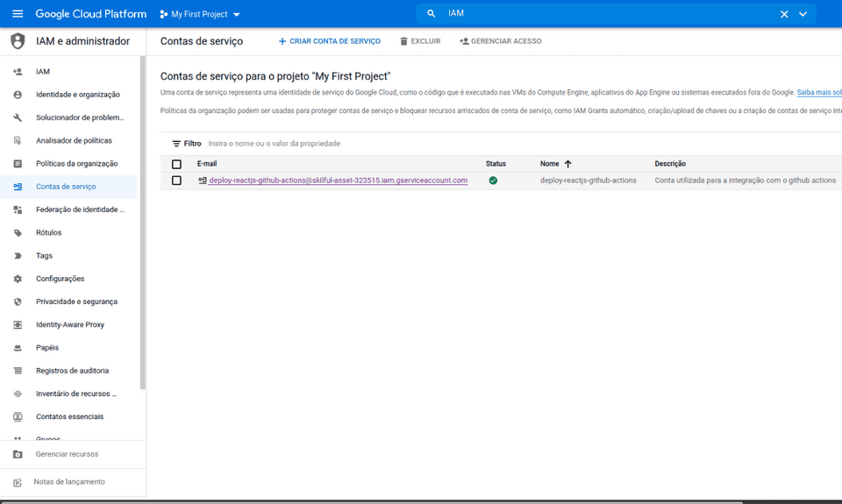
Task: Click the Filtro filter icon
Action: click(176, 144)
